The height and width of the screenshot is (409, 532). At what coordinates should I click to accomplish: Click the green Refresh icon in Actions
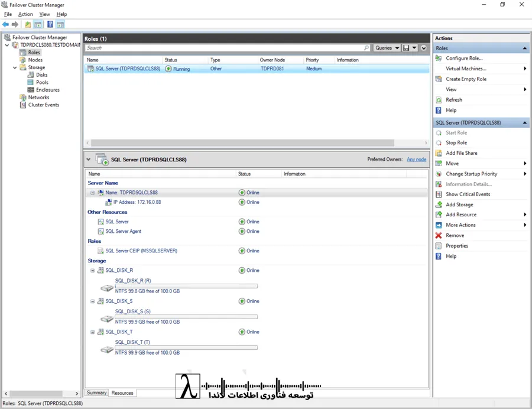[x=439, y=100]
